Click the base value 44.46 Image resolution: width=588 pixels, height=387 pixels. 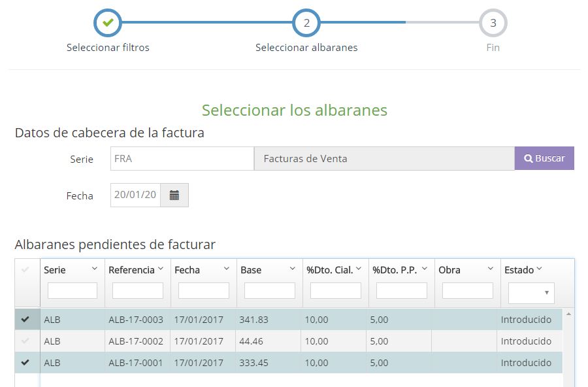point(252,341)
